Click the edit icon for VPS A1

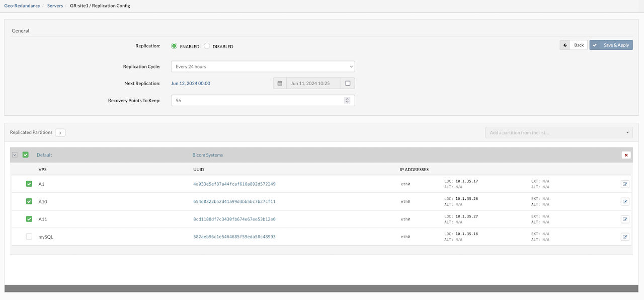[x=625, y=184]
